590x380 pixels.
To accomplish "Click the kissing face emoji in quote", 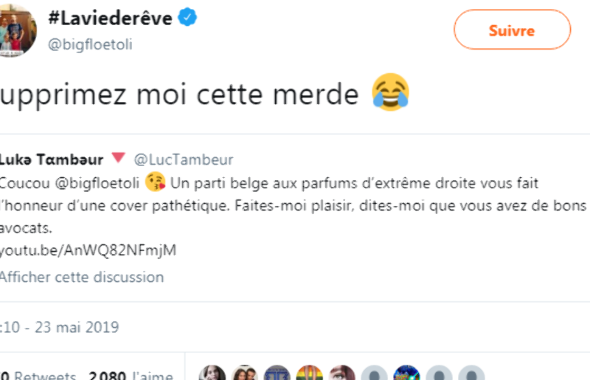I will 155,182.
